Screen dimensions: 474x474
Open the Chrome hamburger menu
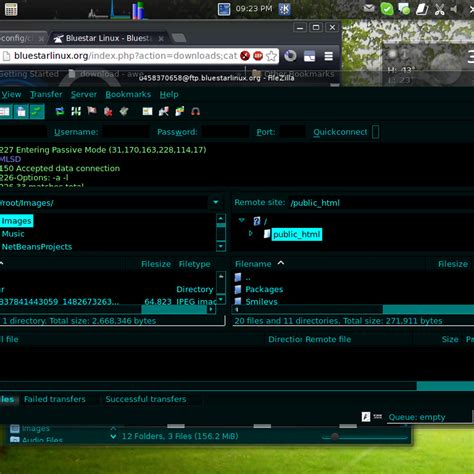click(x=329, y=56)
